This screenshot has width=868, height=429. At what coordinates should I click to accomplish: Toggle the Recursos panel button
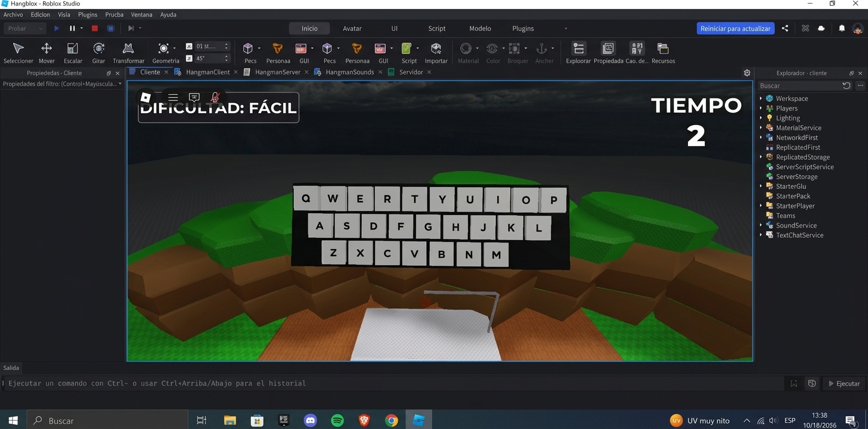[x=663, y=52]
